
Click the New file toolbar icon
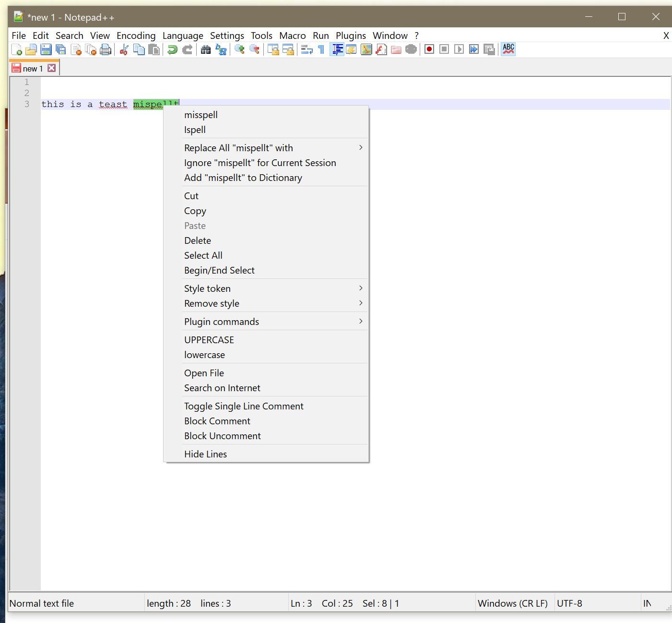coord(16,49)
